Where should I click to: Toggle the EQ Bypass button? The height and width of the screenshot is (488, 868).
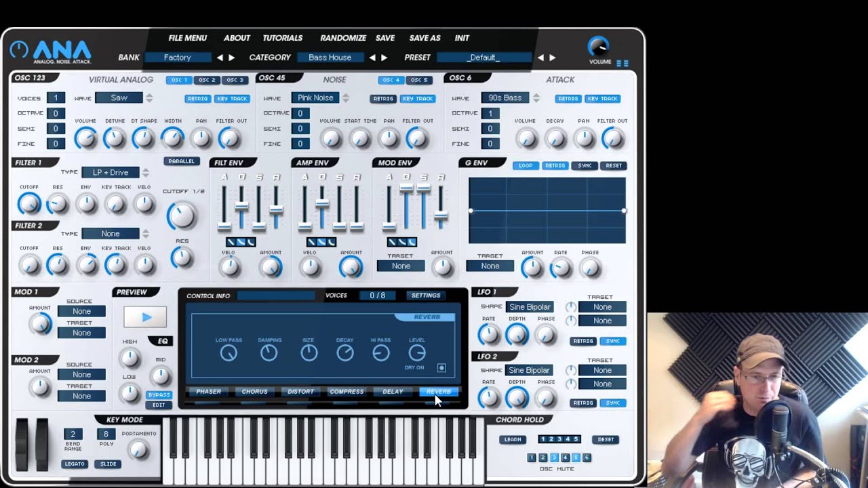pyautogui.click(x=159, y=395)
